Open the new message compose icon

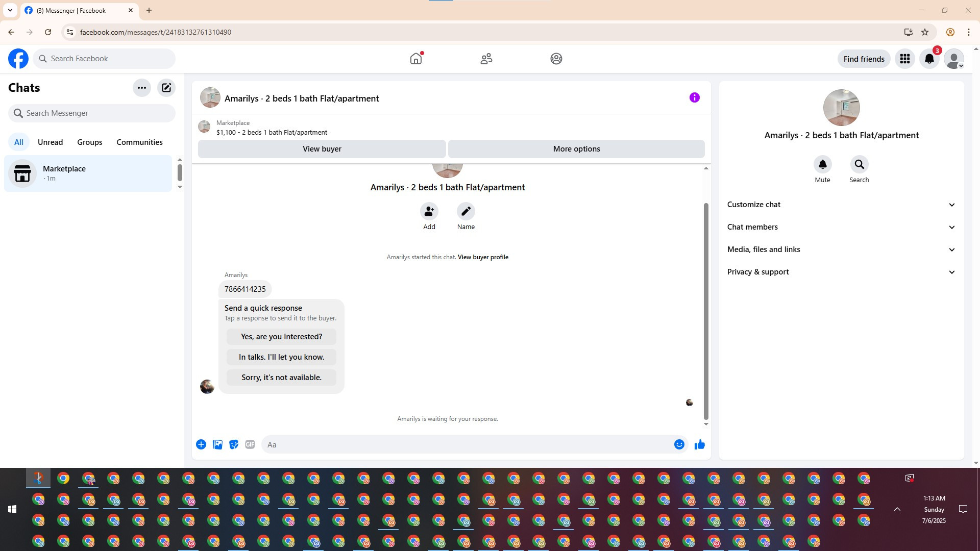point(166,88)
